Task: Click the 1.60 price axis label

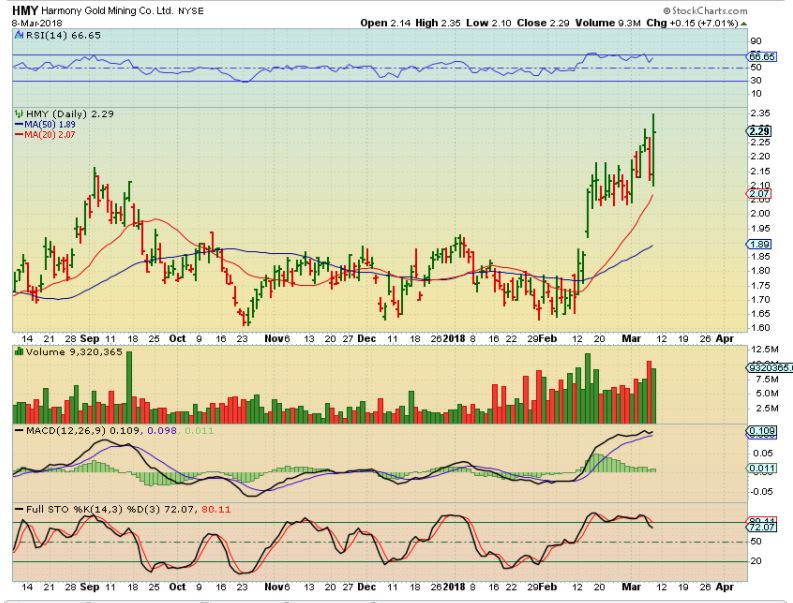Action: click(760, 328)
